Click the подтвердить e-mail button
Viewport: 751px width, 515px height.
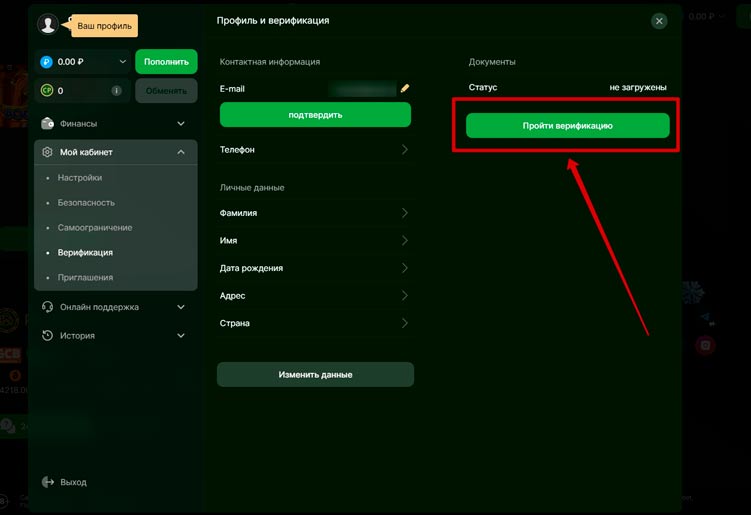(315, 115)
